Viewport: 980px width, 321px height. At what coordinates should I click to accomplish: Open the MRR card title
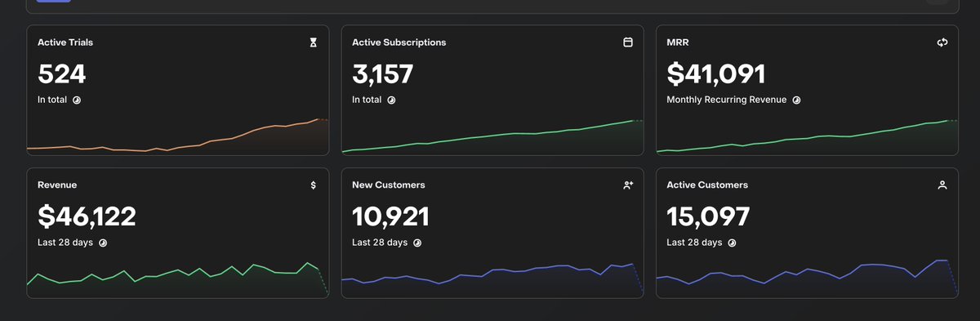coord(678,42)
